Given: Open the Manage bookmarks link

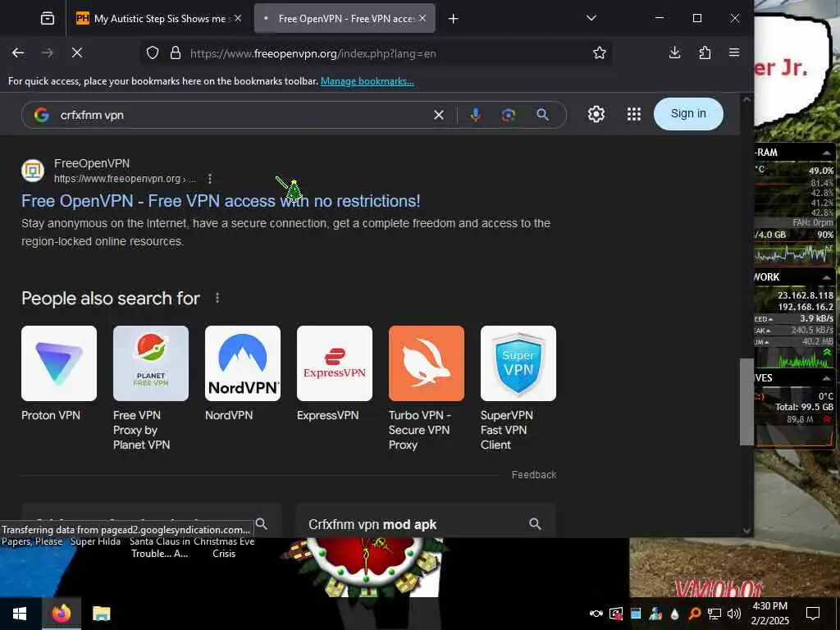Looking at the screenshot, I should click(x=367, y=81).
